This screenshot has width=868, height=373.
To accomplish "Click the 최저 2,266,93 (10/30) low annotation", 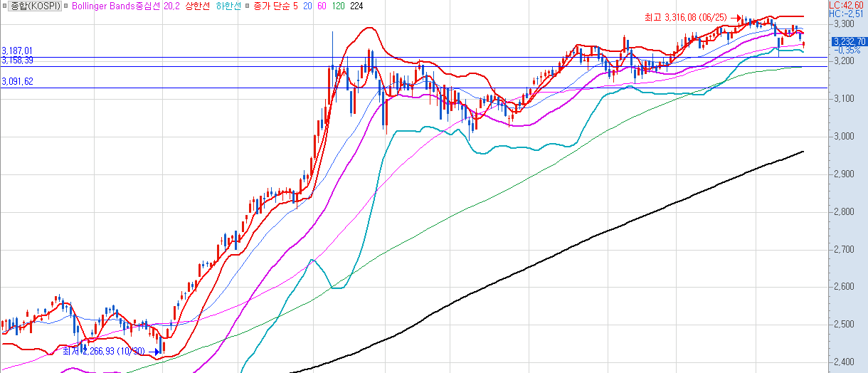I will click(105, 351).
